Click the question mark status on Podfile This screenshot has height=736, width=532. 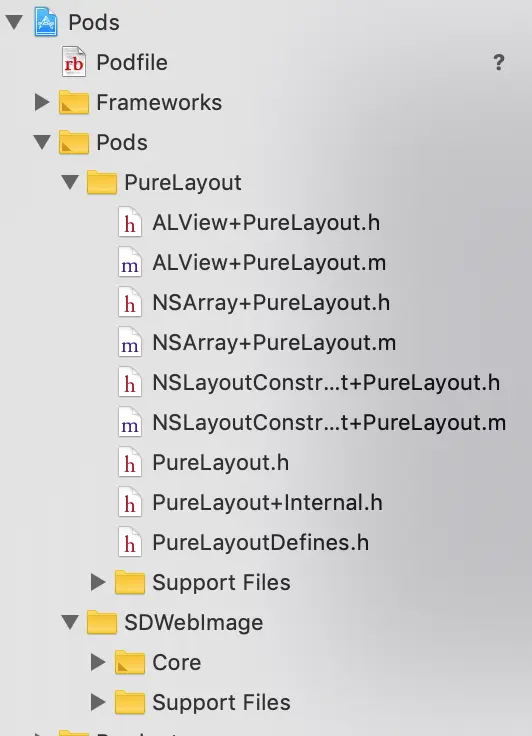click(499, 62)
